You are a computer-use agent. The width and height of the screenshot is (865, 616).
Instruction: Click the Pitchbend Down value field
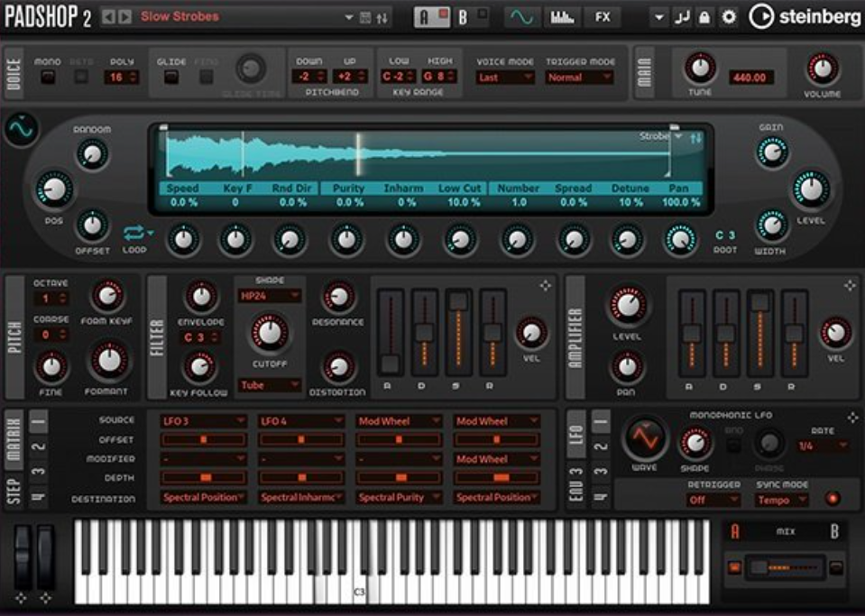click(x=308, y=77)
